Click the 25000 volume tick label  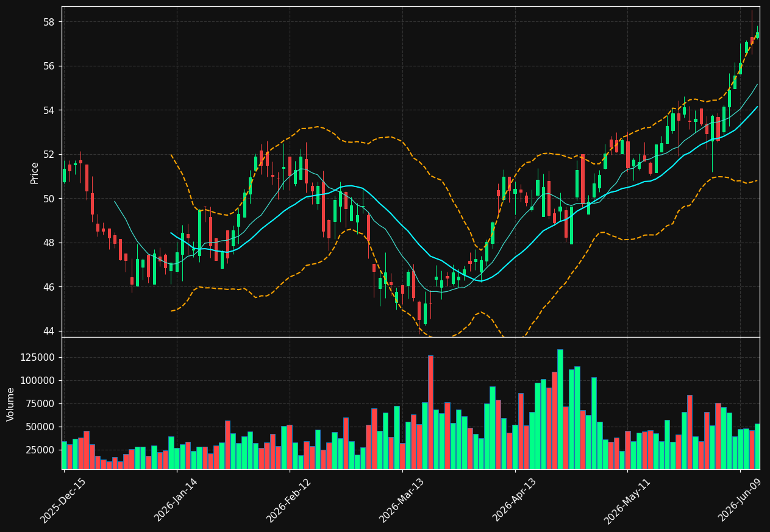[41, 450]
